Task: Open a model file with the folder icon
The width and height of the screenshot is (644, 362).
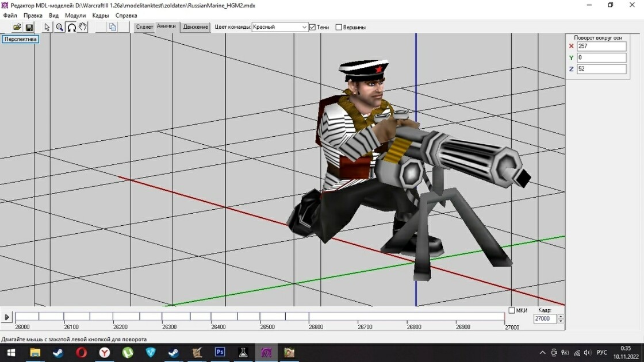Action: [17, 27]
